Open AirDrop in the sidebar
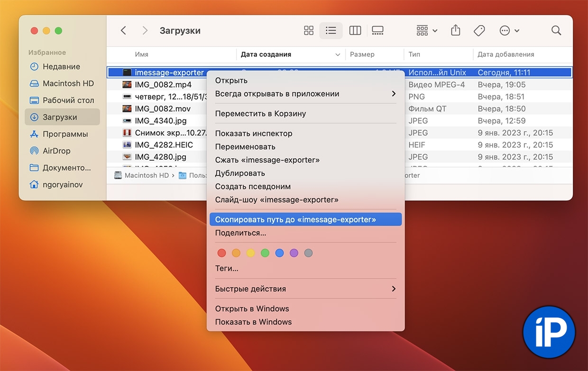Viewport: 588px width, 371px height. (56, 151)
